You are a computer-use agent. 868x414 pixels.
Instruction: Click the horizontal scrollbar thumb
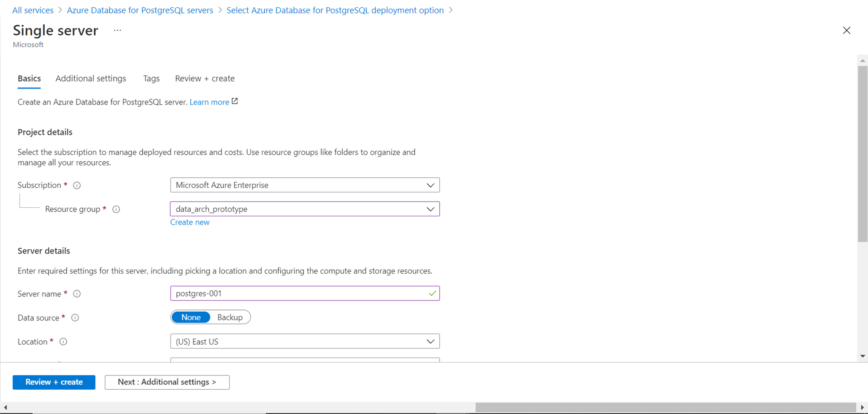[x=665, y=407]
